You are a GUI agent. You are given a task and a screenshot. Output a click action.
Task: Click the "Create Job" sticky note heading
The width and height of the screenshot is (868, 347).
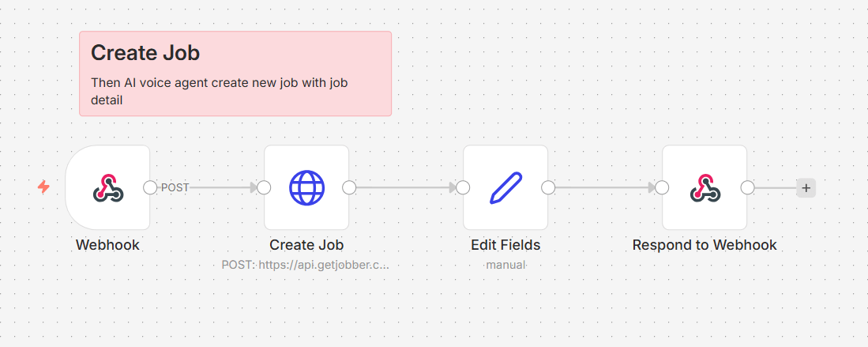(145, 53)
